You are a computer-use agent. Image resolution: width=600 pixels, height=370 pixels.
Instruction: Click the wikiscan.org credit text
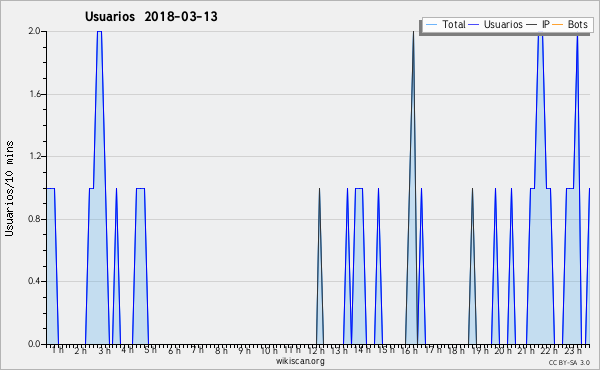300,361
